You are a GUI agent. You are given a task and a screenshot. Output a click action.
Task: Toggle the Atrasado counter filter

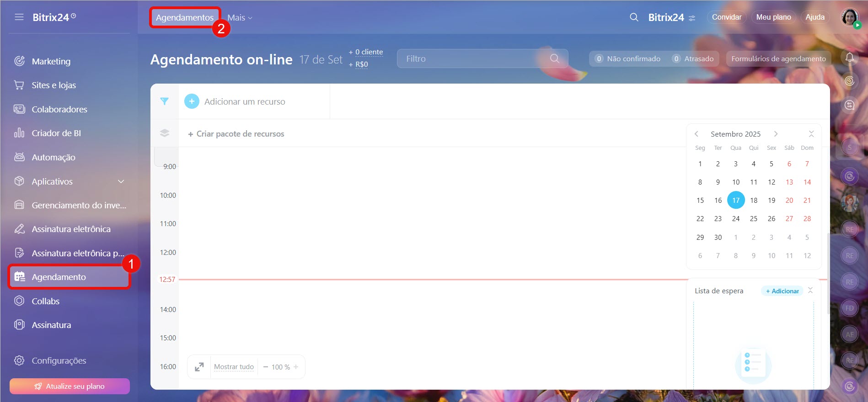pyautogui.click(x=693, y=58)
